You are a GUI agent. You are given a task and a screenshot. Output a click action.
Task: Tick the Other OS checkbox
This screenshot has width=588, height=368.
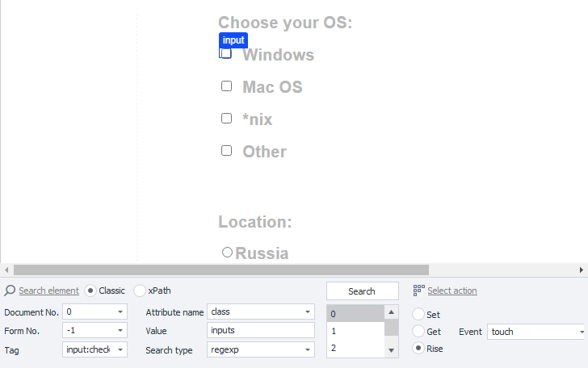click(226, 151)
